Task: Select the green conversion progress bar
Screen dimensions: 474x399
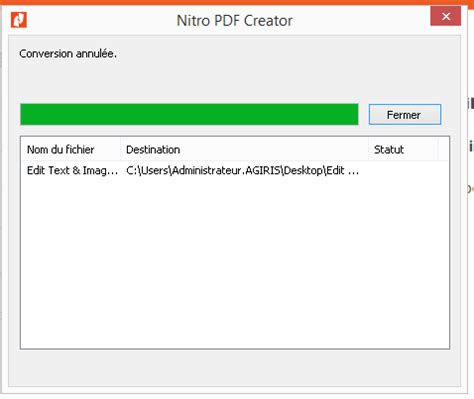Action: coord(189,114)
